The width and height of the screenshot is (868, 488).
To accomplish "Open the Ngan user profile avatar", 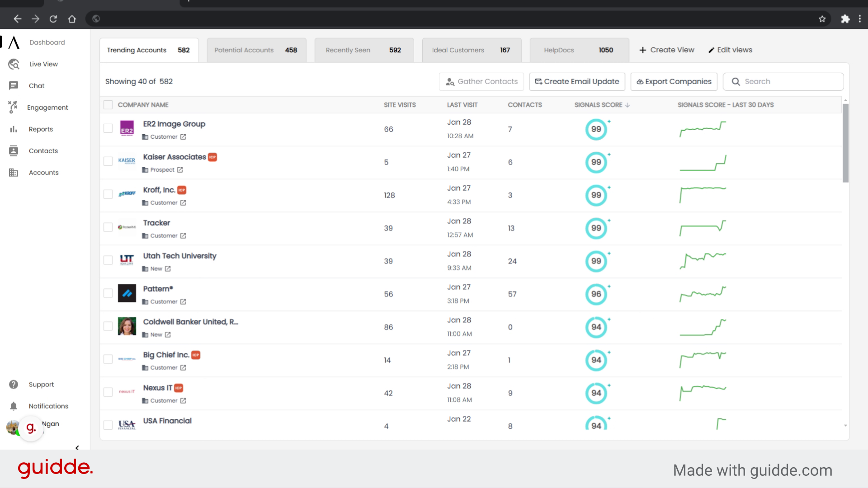I will tap(13, 427).
